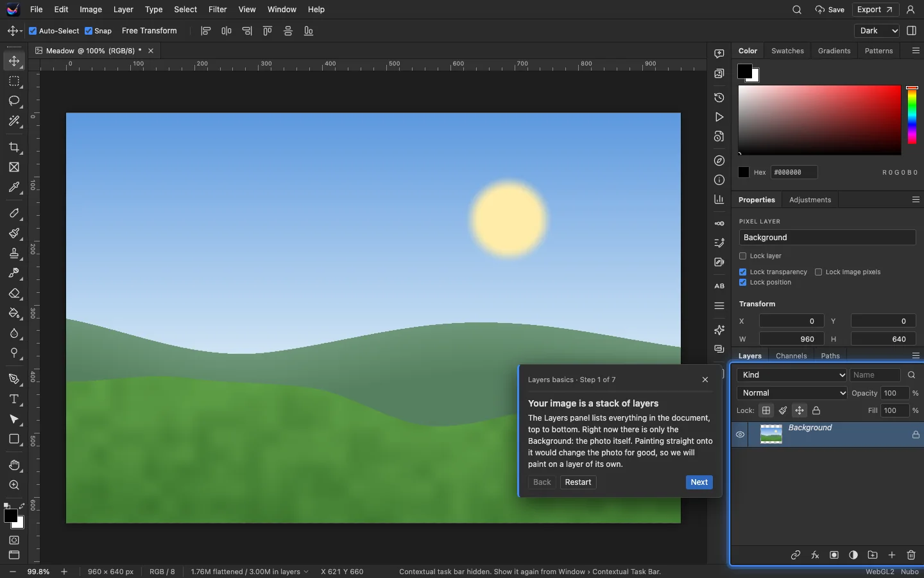Uncheck Lock transparency checkbox
924x578 pixels.
tap(743, 272)
